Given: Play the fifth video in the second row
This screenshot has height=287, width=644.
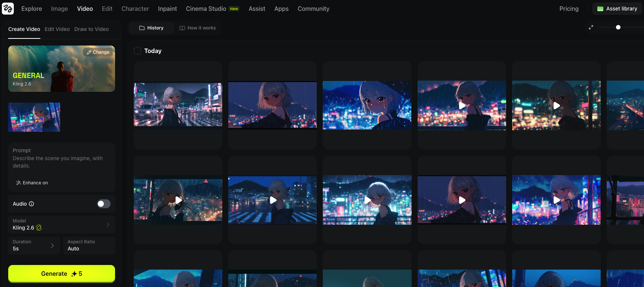Looking at the screenshot, I should coord(556,200).
